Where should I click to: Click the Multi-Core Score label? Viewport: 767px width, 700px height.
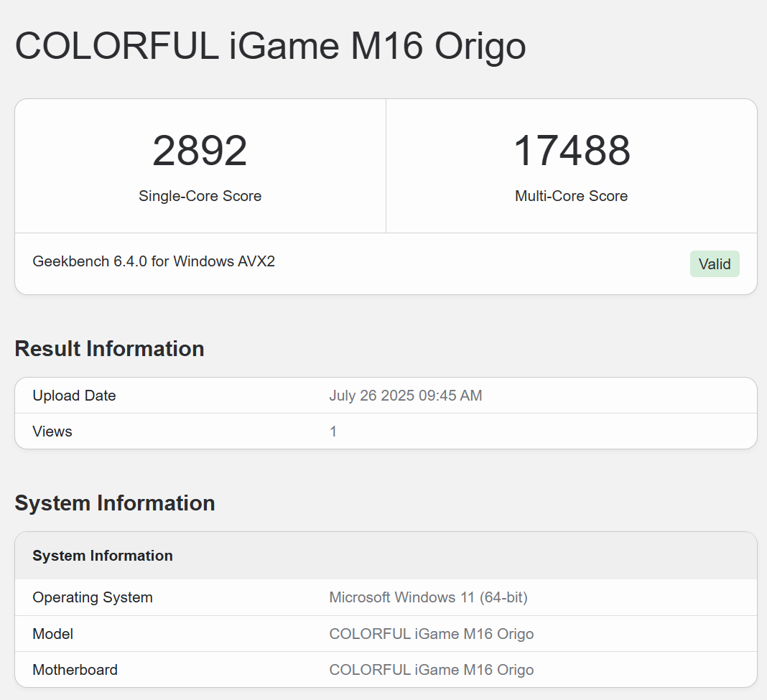[571, 196]
